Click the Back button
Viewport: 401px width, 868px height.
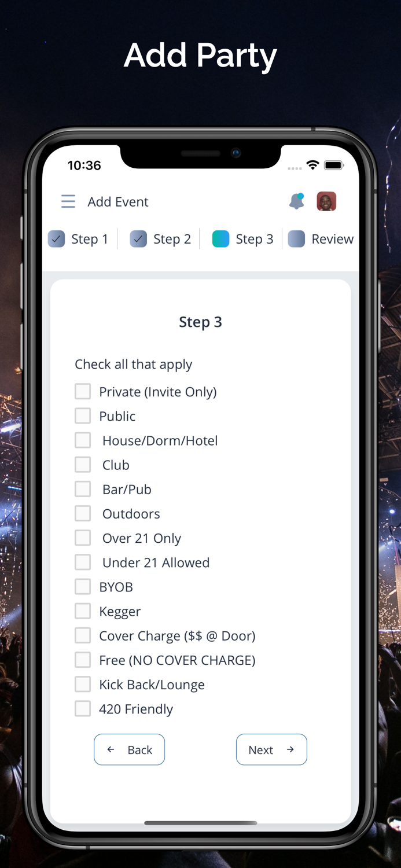[129, 749]
